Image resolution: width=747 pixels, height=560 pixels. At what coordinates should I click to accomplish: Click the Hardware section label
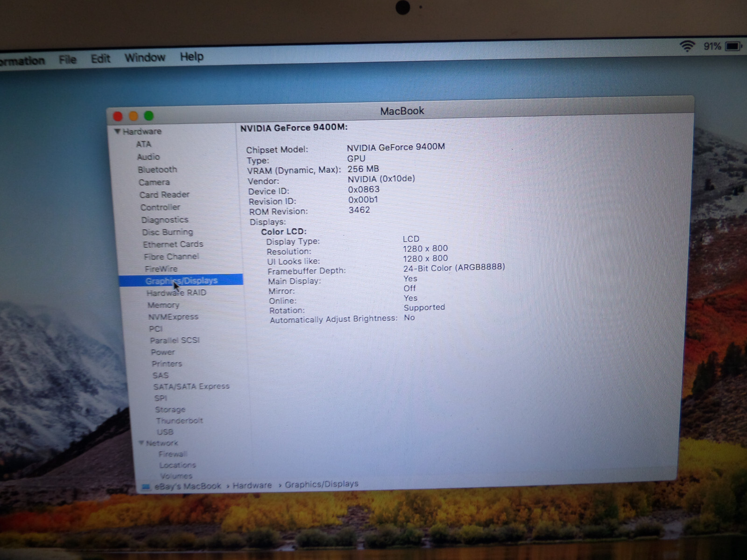(142, 132)
